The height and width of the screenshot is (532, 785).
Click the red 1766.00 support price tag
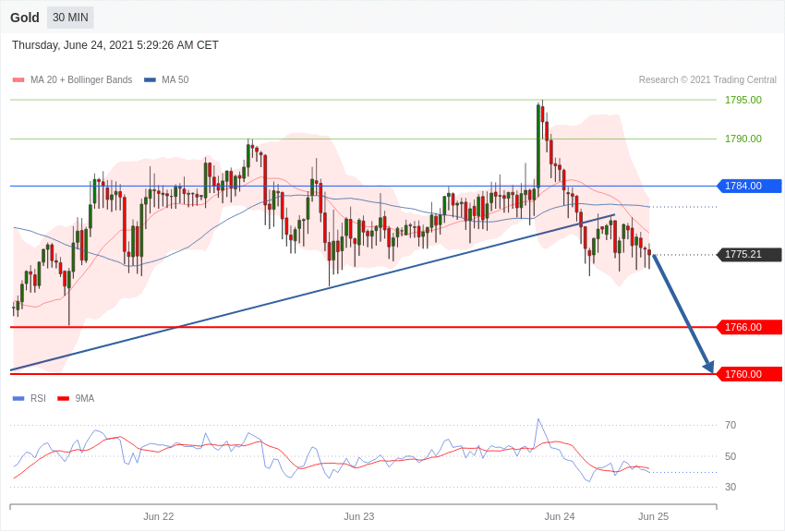click(x=750, y=327)
